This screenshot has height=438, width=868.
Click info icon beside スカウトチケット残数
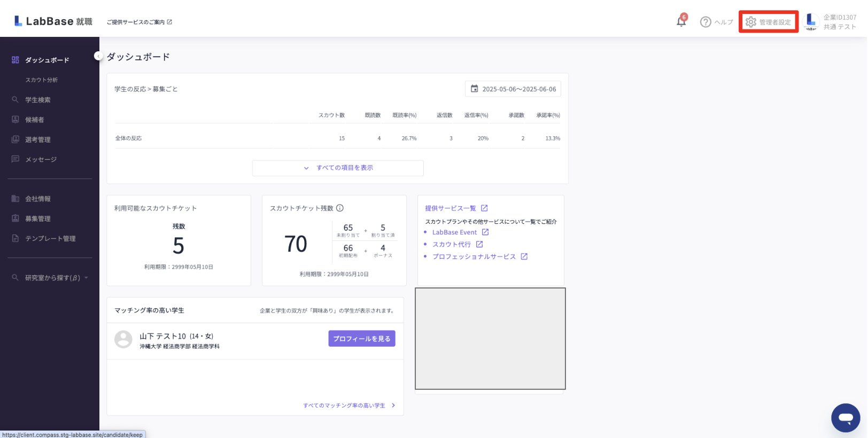340,208
